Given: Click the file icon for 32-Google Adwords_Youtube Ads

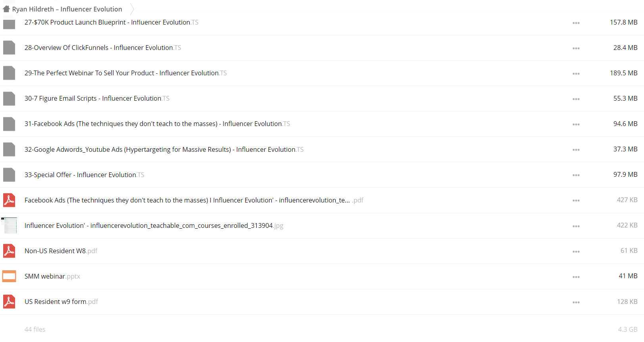Looking at the screenshot, I should pos(9,149).
